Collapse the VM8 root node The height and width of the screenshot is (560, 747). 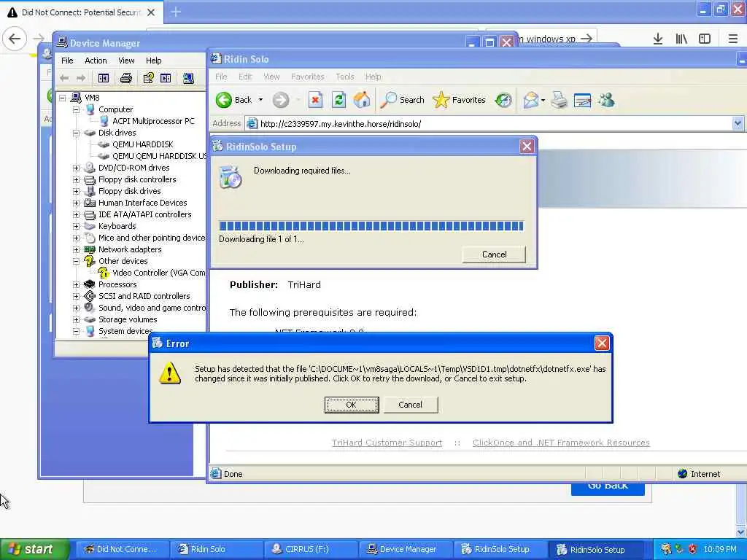tap(63, 98)
